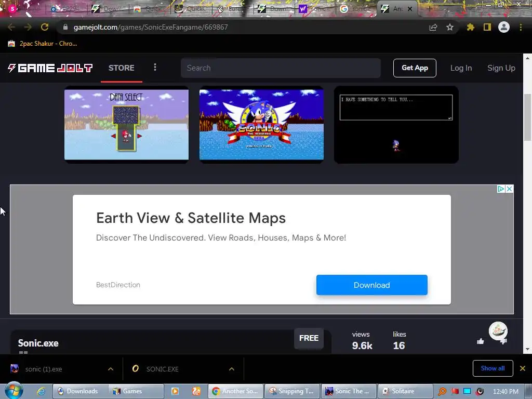Click the Chrome profile avatar

(x=504, y=27)
